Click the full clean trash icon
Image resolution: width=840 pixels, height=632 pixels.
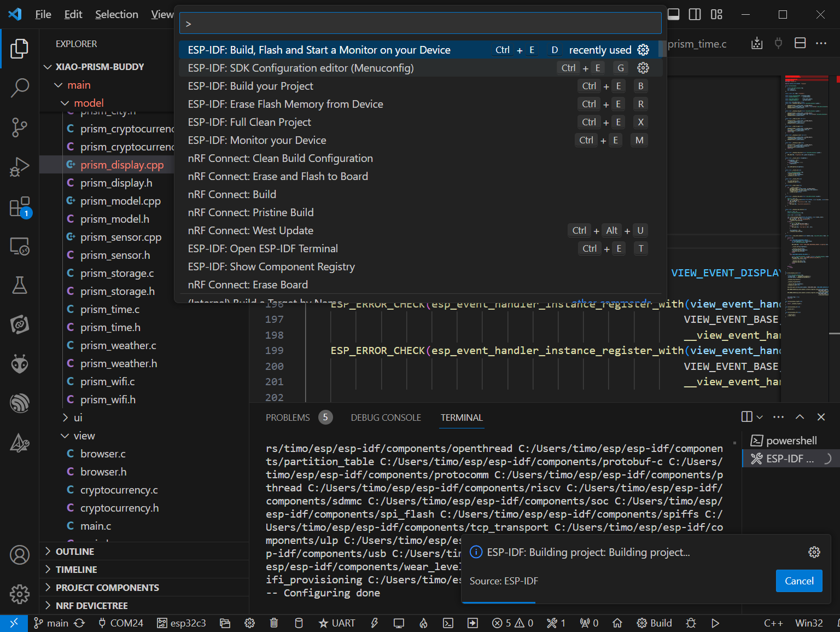(274, 623)
